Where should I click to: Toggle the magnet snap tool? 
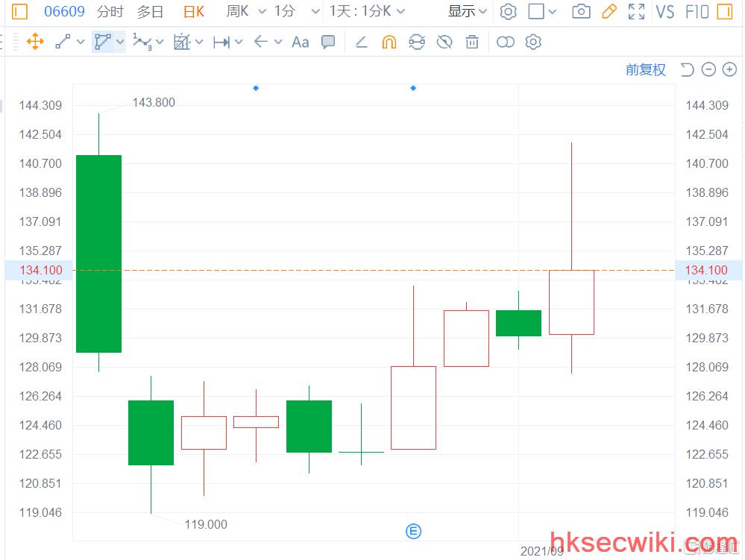tap(389, 43)
